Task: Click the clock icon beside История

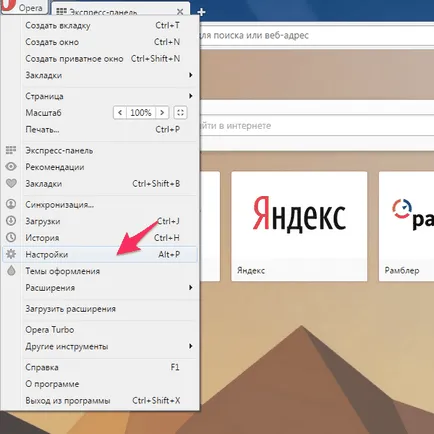Action: coord(11,237)
